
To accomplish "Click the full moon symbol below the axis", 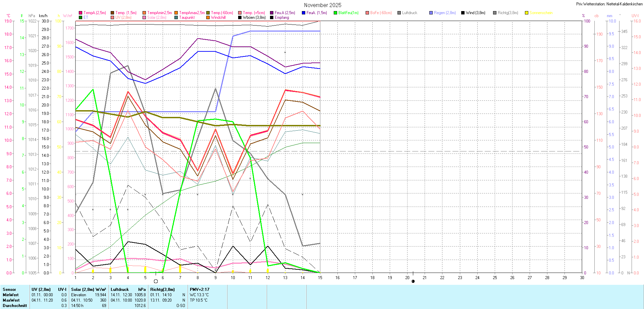I will click(156, 281).
